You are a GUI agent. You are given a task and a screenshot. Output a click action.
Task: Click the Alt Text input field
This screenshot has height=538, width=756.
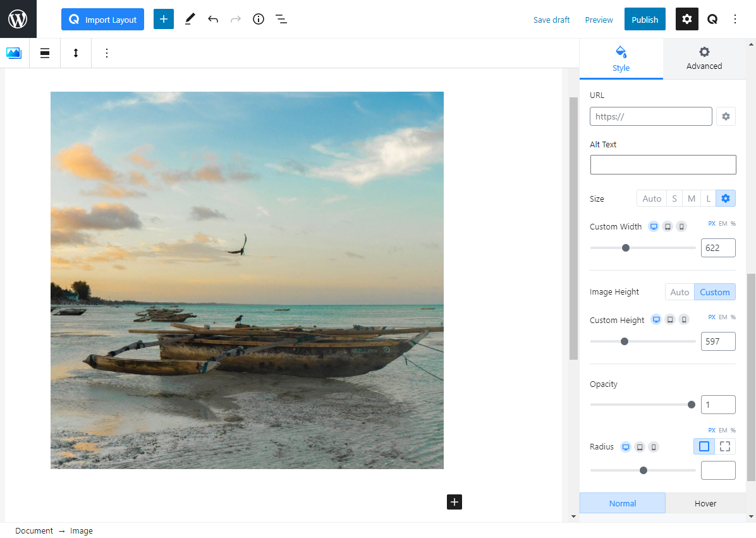coord(663,164)
